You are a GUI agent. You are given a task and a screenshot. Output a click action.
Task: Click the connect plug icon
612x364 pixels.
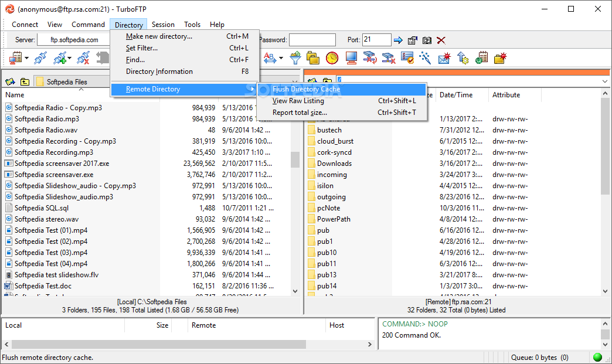click(40, 58)
